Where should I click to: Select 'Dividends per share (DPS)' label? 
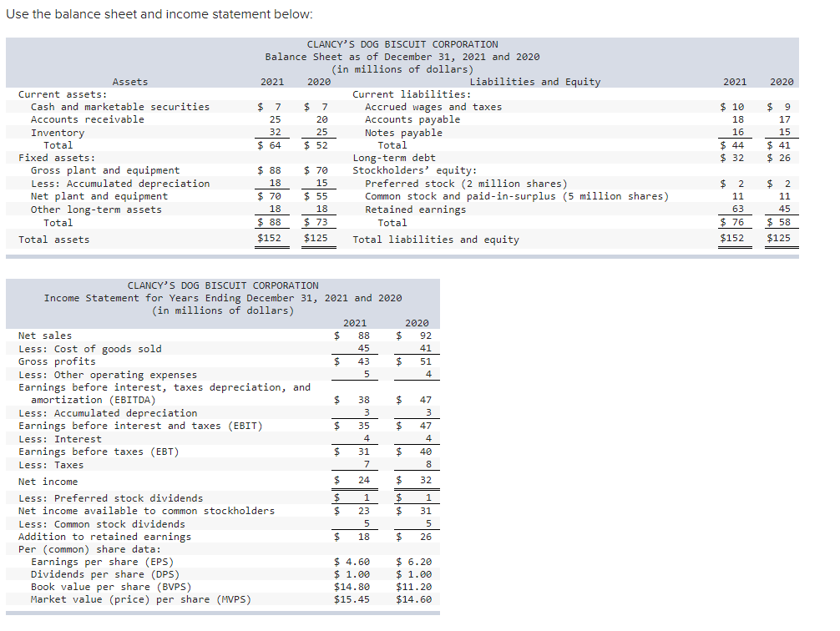tap(105, 574)
